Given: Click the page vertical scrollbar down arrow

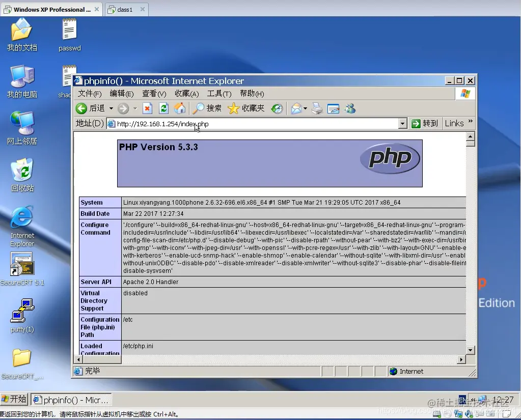Looking at the screenshot, I should [x=470, y=350].
